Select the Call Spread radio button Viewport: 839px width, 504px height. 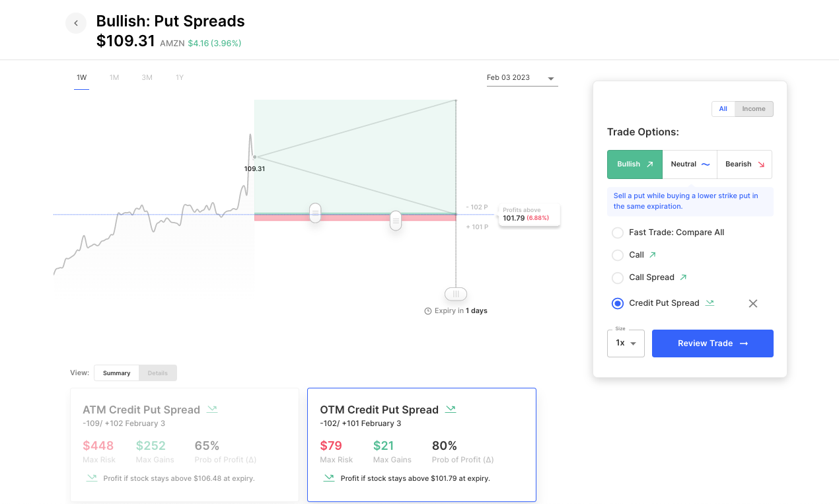pyautogui.click(x=617, y=277)
